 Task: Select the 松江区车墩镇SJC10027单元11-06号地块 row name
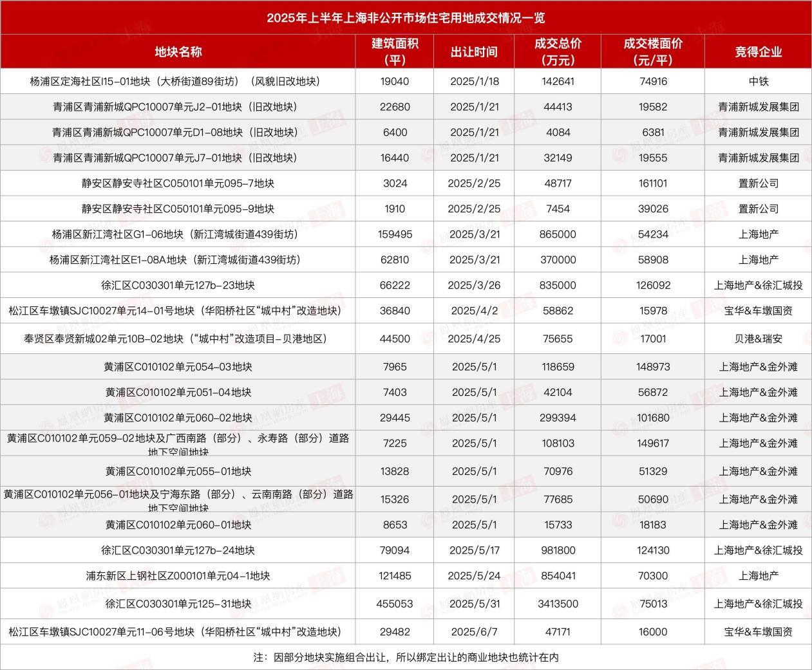point(175,632)
